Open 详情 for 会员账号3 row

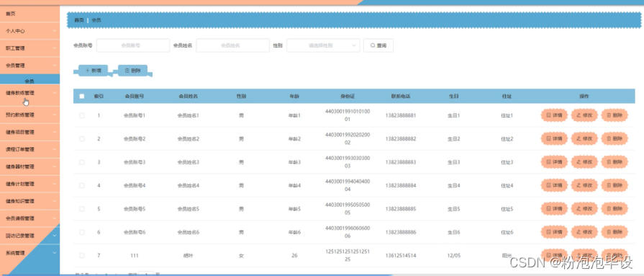pos(554,162)
